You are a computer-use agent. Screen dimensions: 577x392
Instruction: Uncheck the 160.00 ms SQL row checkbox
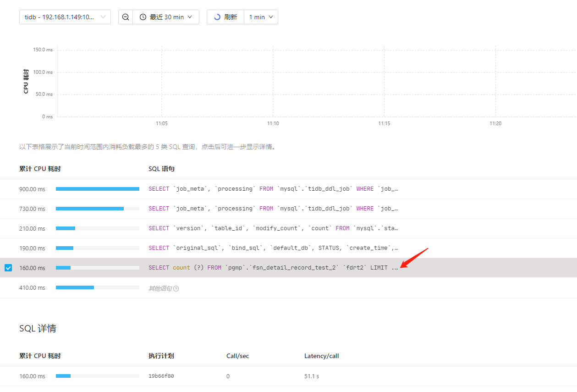tap(8, 268)
